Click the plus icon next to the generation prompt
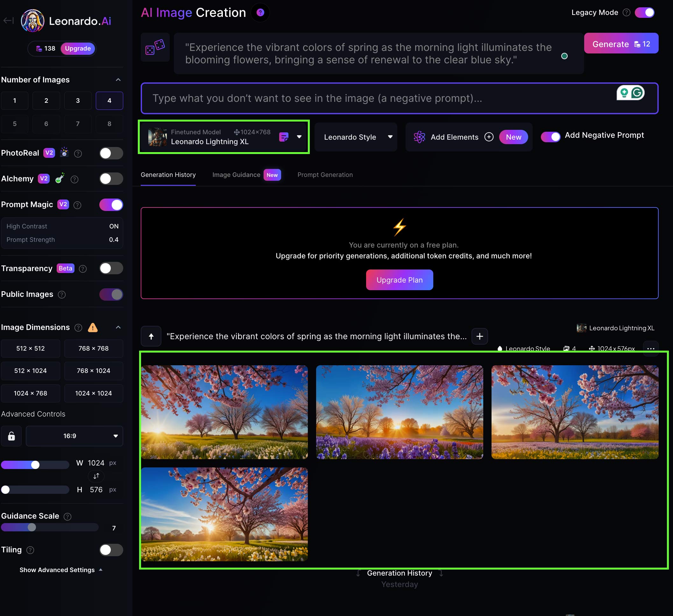This screenshot has width=673, height=616. click(x=479, y=336)
